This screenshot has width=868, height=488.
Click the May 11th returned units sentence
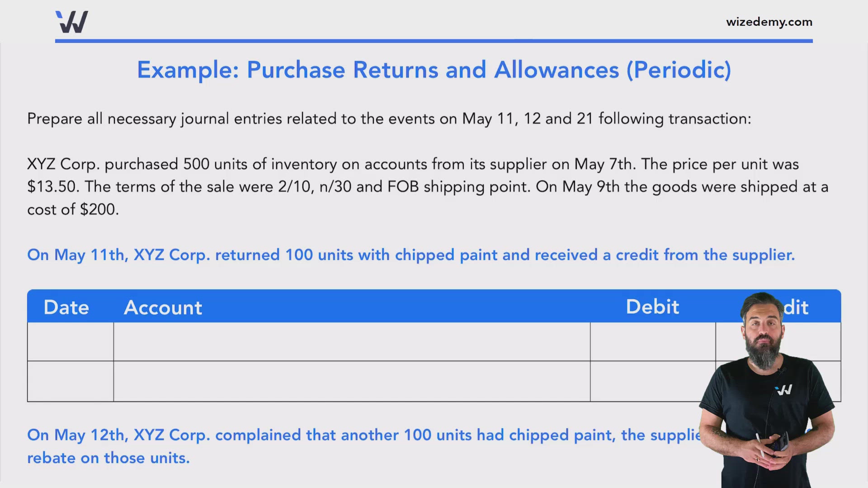(x=410, y=255)
